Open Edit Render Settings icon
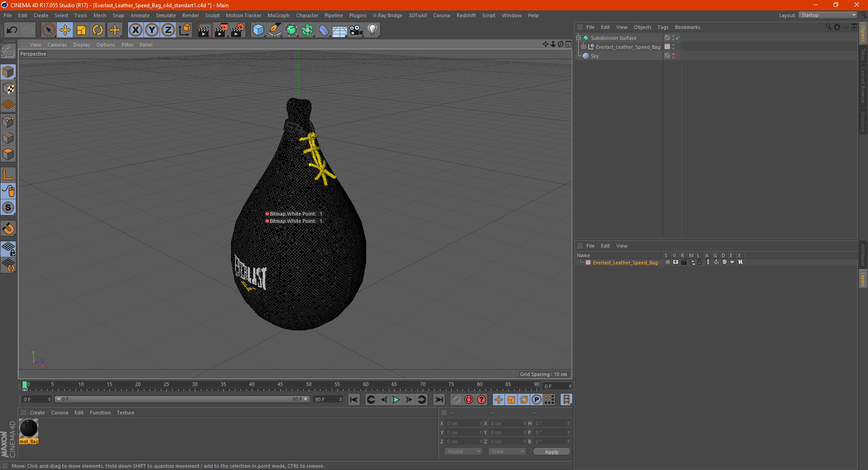 click(x=238, y=30)
